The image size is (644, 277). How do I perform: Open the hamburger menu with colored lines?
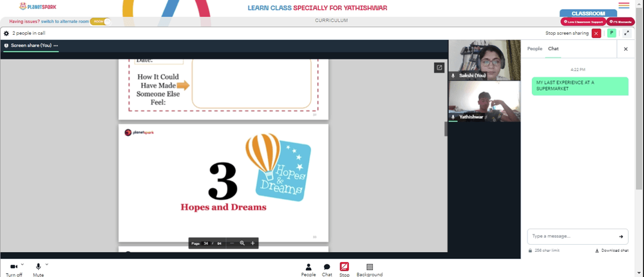624,5
